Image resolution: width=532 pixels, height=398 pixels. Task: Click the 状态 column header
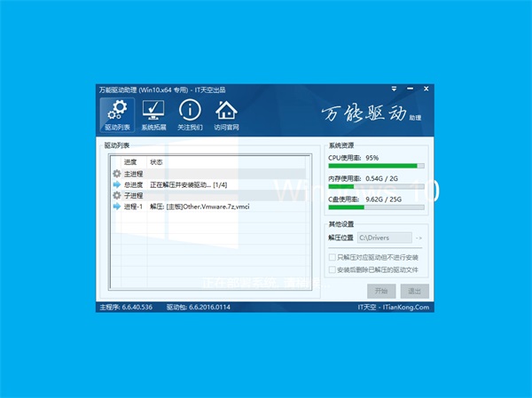click(157, 162)
